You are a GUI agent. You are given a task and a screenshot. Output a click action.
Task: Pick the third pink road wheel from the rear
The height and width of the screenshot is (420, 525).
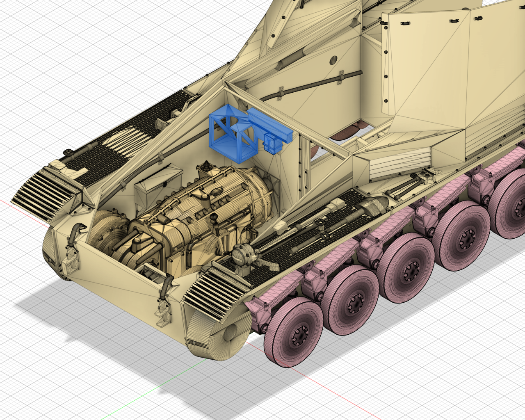[405, 269]
